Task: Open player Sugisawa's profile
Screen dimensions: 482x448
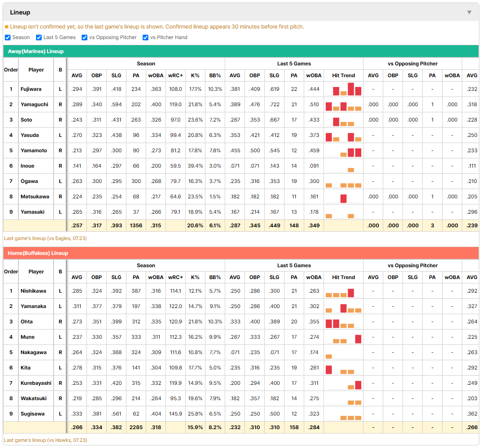Action: [32, 414]
